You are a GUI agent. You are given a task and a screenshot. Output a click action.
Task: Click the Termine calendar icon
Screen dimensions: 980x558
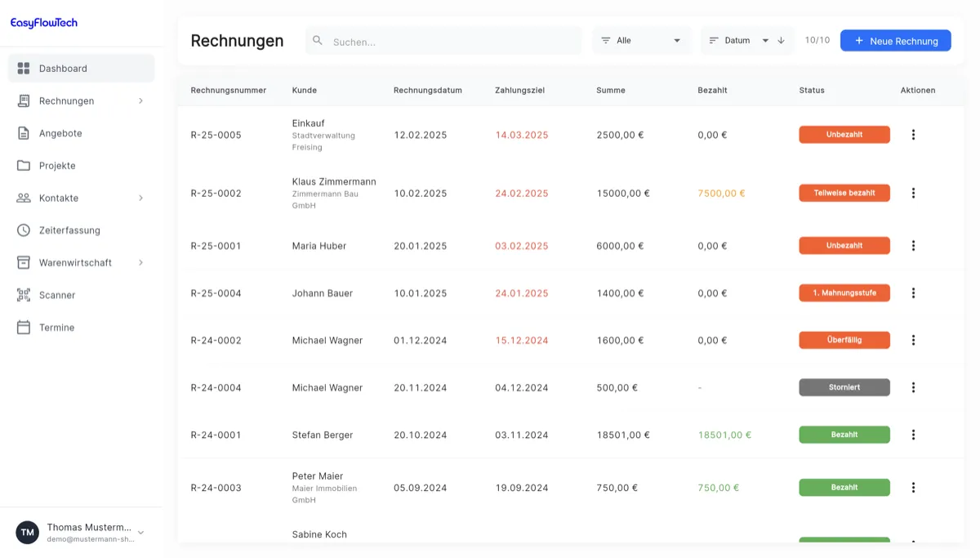pos(24,328)
